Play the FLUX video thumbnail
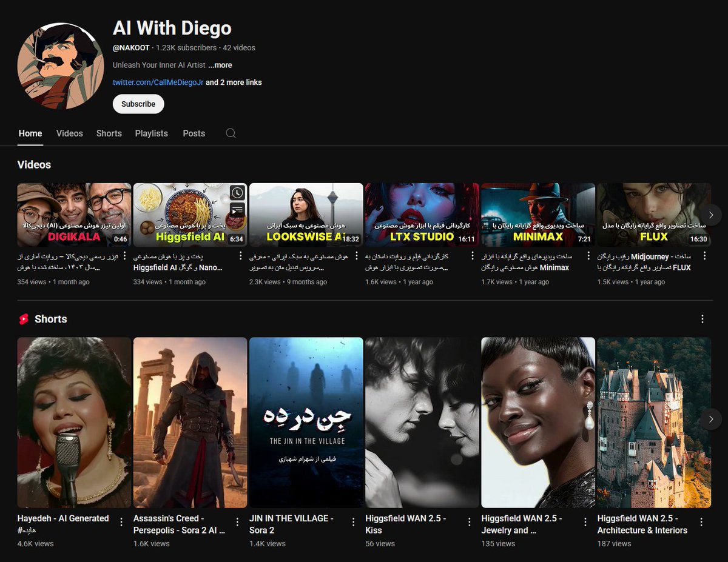 654,215
